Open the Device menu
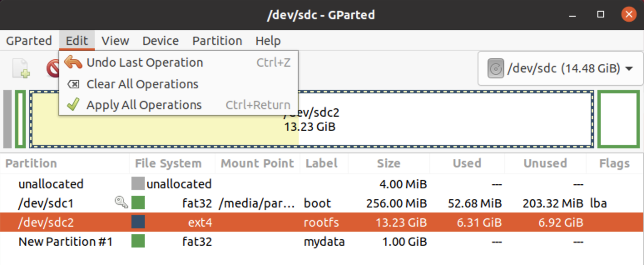This screenshot has height=265, width=644. (x=160, y=40)
